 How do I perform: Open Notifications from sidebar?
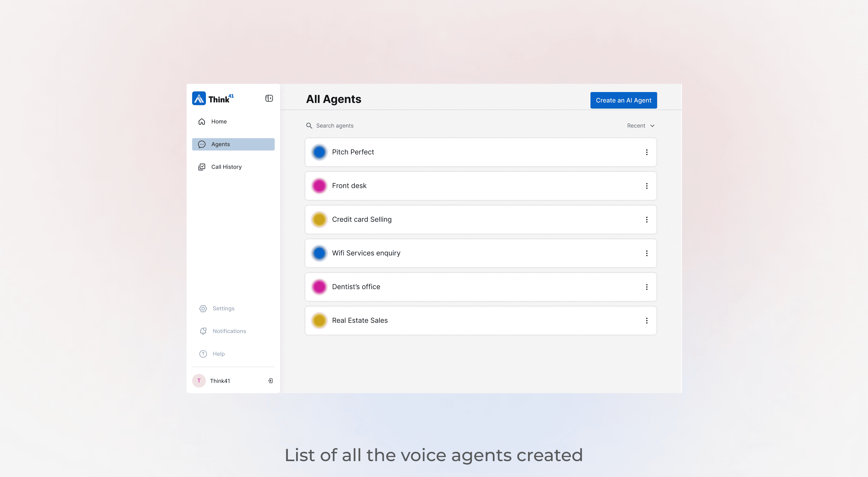[229, 331]
